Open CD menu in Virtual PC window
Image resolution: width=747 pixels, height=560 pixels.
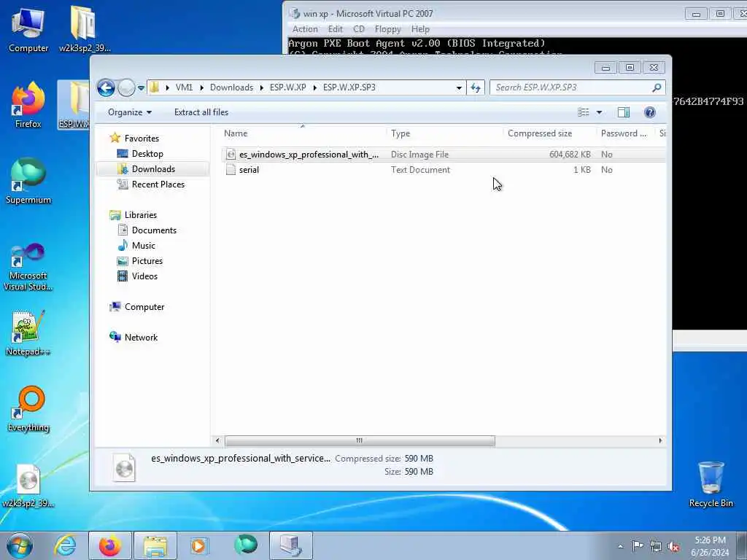tap(359, 29)
